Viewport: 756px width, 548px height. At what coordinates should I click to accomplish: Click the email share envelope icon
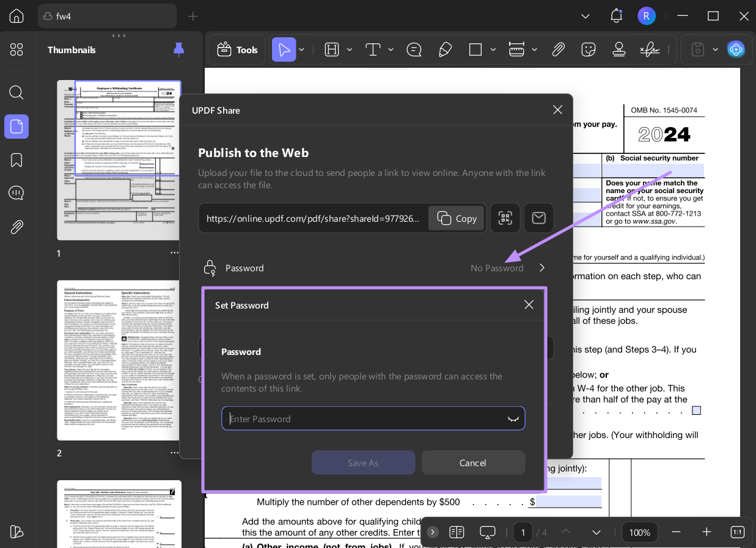(x=538, y=218)
